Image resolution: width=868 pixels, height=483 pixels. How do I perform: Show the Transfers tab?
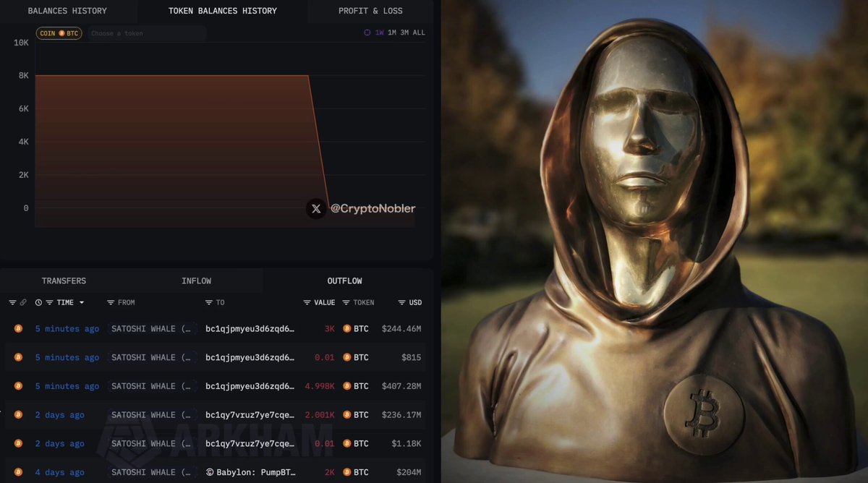click(x=64, y=281)
